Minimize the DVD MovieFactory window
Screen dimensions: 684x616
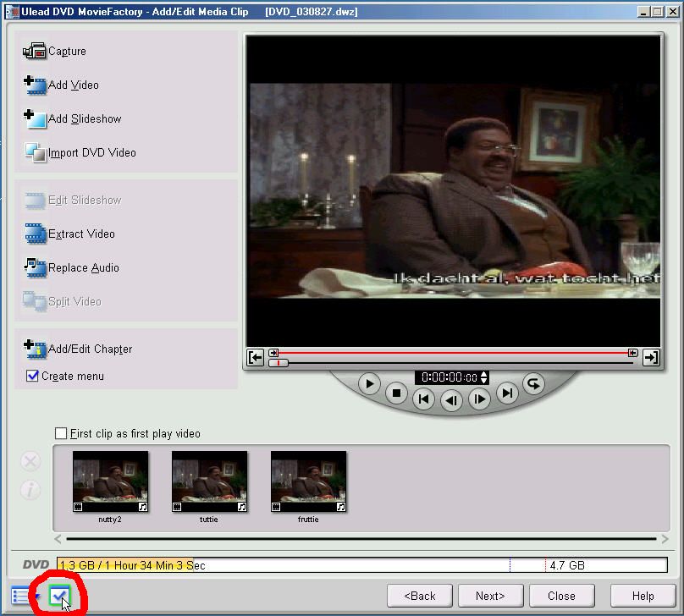click(x=643, y=12)
